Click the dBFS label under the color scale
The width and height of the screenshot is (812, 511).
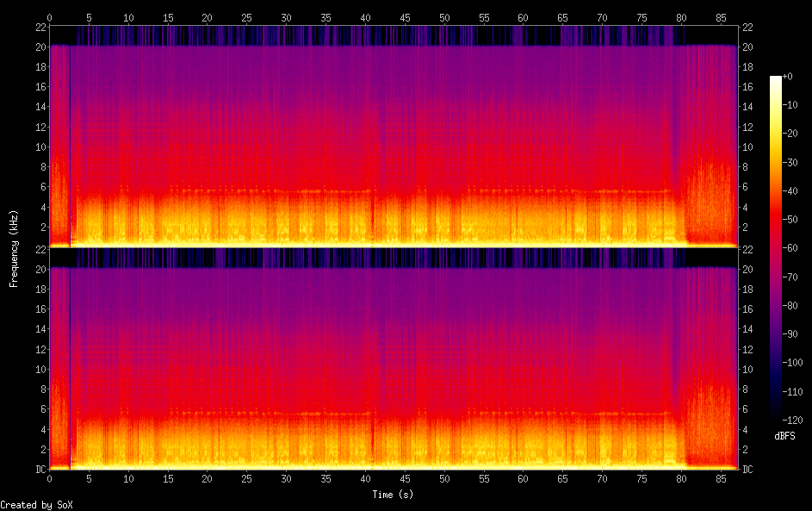coord(784,436)
